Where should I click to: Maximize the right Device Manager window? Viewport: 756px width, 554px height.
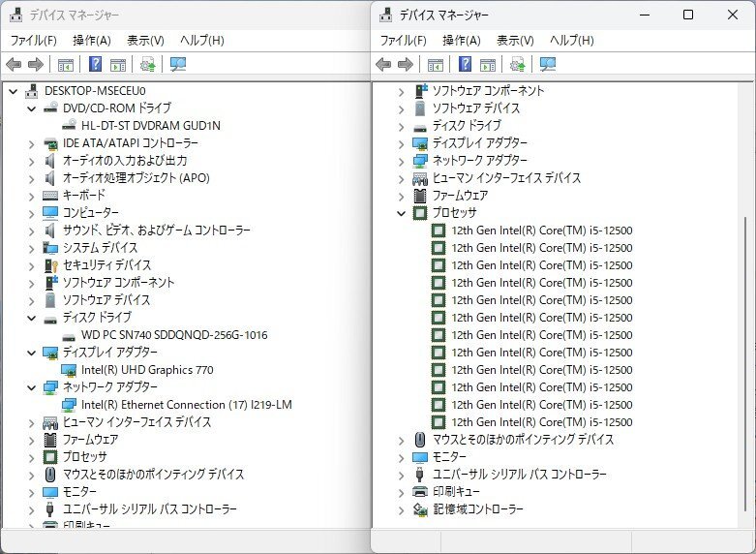(x=688, y=15)
